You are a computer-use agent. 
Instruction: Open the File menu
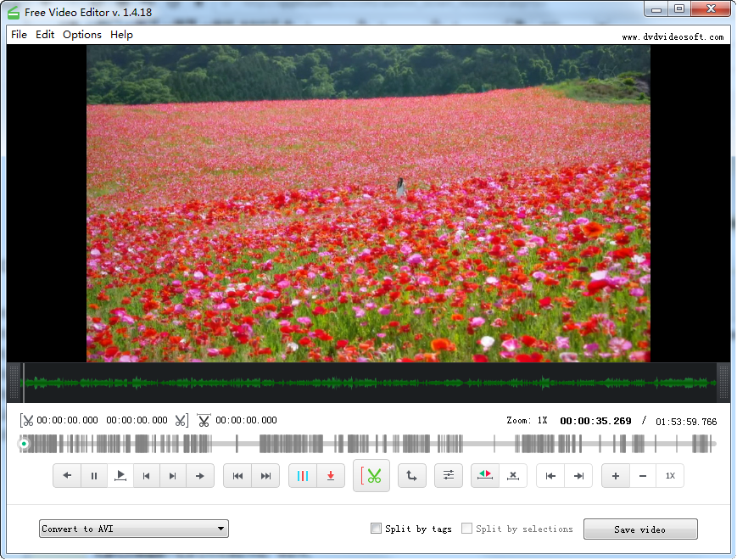pyautogui.click(x=19, y=35)
